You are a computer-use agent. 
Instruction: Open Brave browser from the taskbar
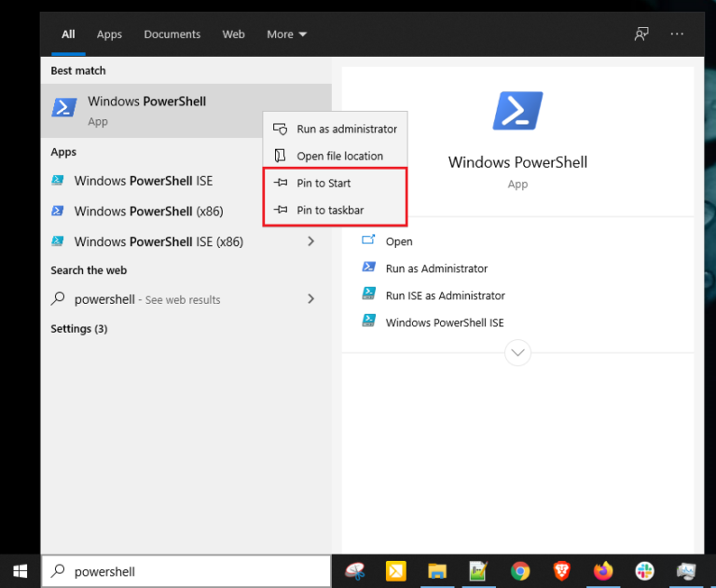point(561,571)
